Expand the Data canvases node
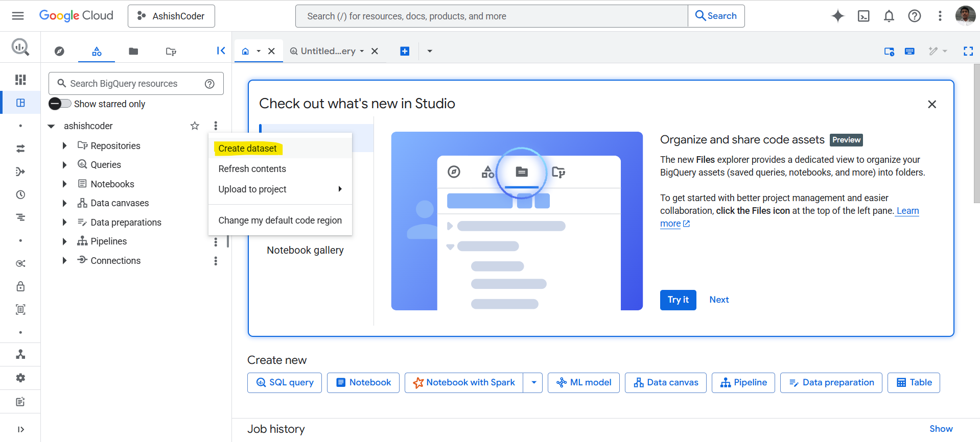 point(64,203)
